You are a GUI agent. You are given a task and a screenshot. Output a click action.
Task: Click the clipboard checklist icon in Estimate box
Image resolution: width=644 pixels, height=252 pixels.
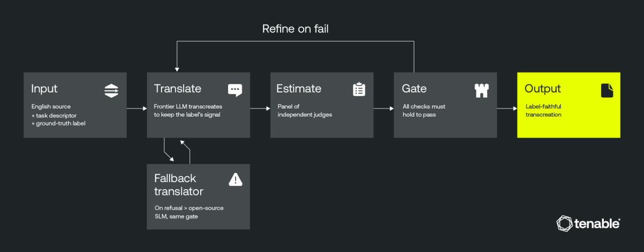click(x=358, y=90)
